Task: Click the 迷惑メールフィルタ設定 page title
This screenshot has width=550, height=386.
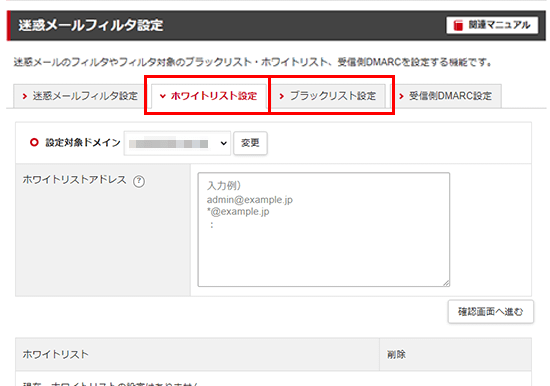Action: (x=91, y=25)
